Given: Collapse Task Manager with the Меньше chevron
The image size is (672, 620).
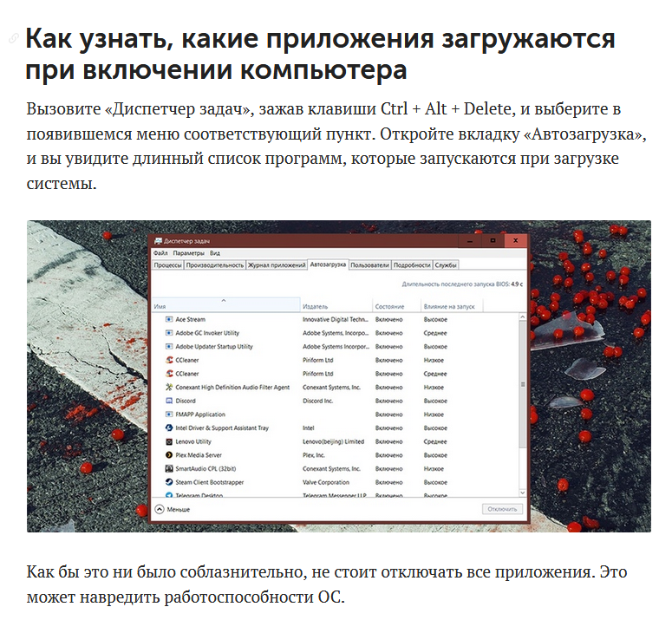Looking at the screenshot, I should click(x=160, y=510).
